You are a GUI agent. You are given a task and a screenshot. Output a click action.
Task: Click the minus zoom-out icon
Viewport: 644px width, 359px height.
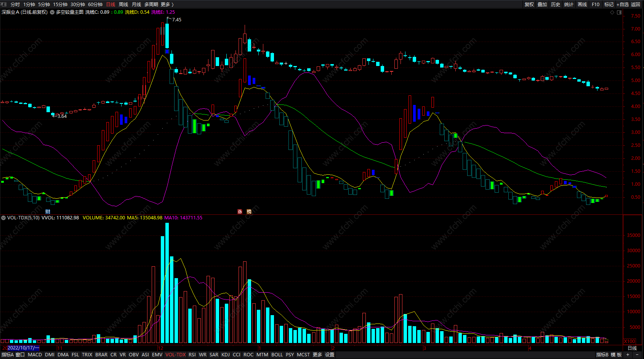(x=637, y=355)
